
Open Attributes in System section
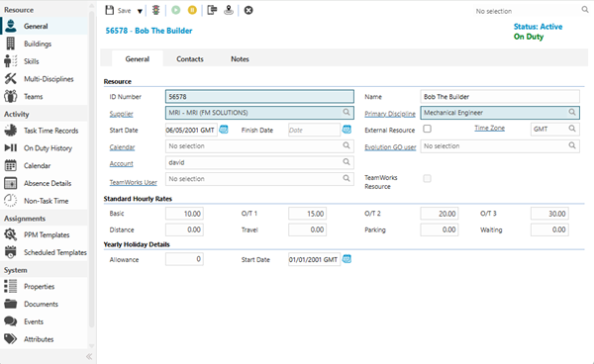tap(44, 339)
